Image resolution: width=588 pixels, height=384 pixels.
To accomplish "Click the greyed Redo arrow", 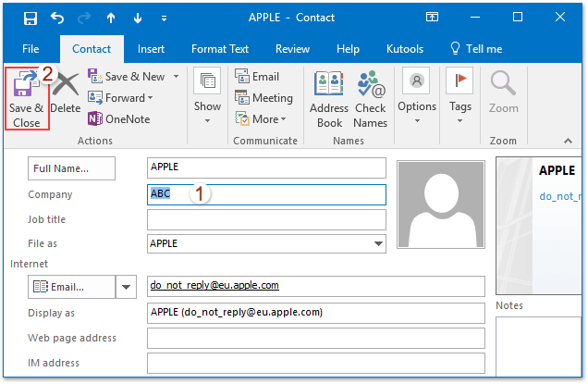I will 84,18.
